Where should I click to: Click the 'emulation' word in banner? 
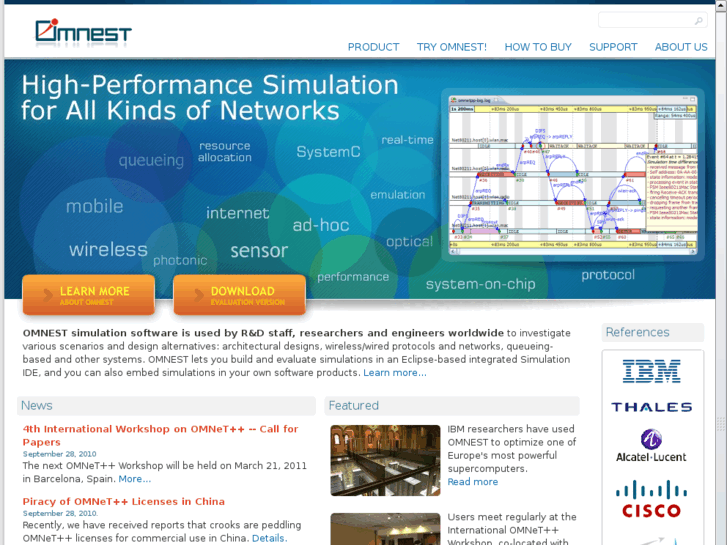(398, 195)
